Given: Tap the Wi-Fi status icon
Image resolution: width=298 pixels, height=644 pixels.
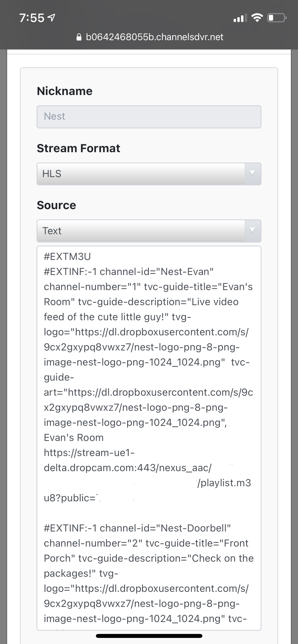Looking at the screenshot, I should click(256, 18).
